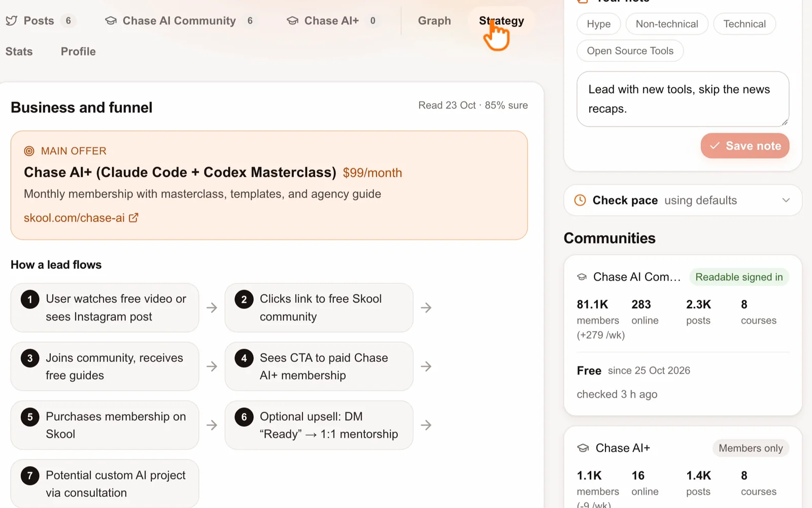Click the Chase AI+ community card icon
The height and width of the screenshot is (508, 812).
pyautogui.click(x=583, y=448)
